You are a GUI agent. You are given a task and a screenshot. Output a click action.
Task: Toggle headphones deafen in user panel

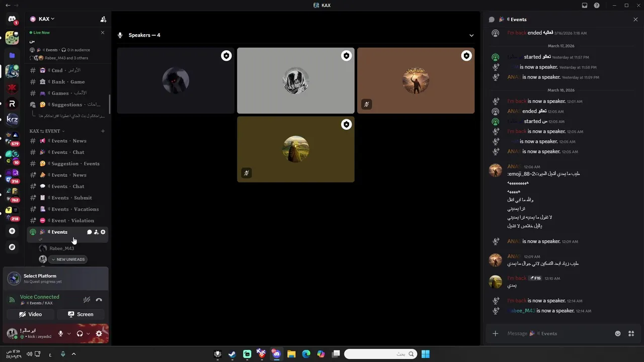(x=79, y=333)
